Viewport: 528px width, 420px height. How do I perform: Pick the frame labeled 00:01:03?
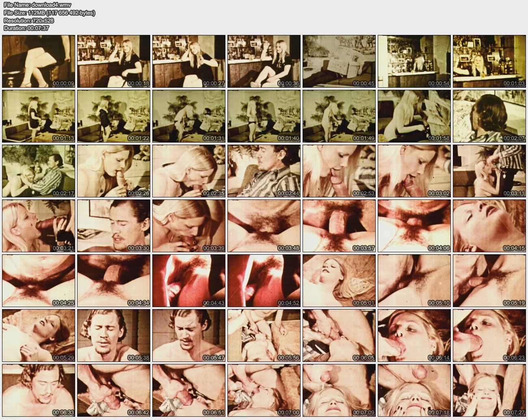(x=489, y=61)
